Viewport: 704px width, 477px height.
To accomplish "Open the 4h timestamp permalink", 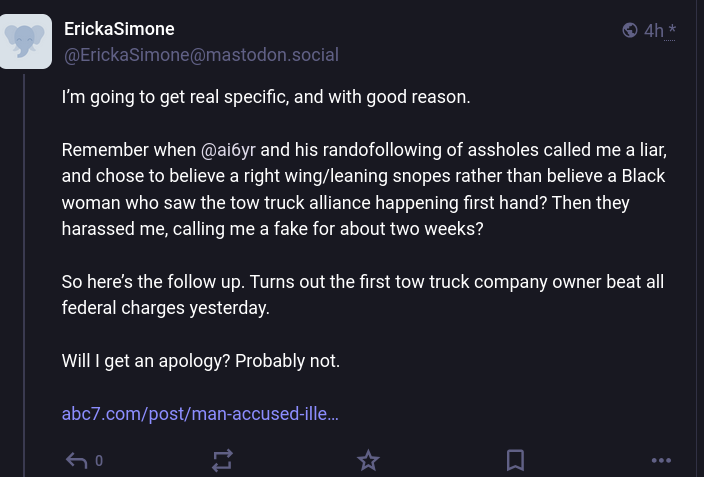I will (x=653, y=31).
